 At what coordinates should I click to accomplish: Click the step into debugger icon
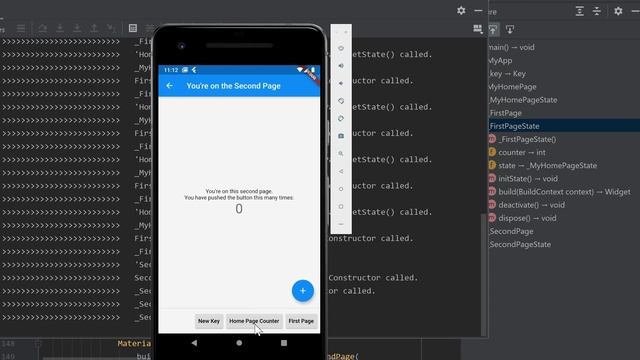click(60, 28)
